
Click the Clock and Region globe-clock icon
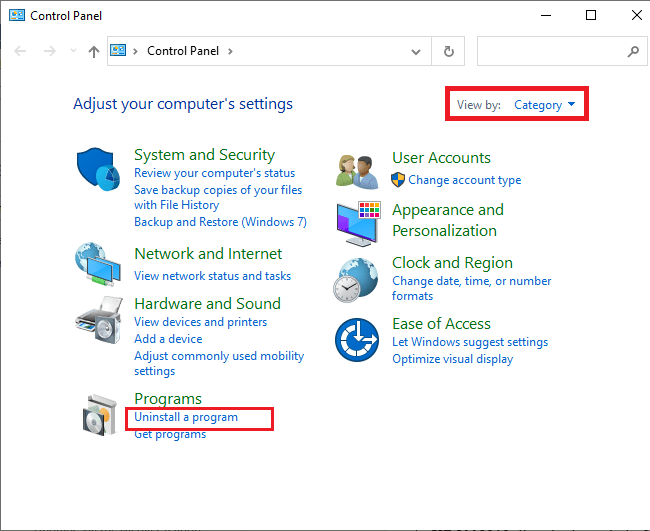(x=356, y=280)
